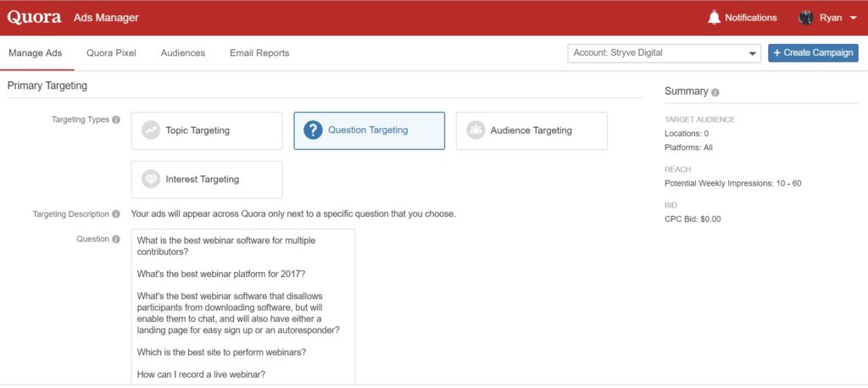Select the Question Targeting option
This screenshot has width=868, height=388.
pyautogui.click(x=370, y=130)
